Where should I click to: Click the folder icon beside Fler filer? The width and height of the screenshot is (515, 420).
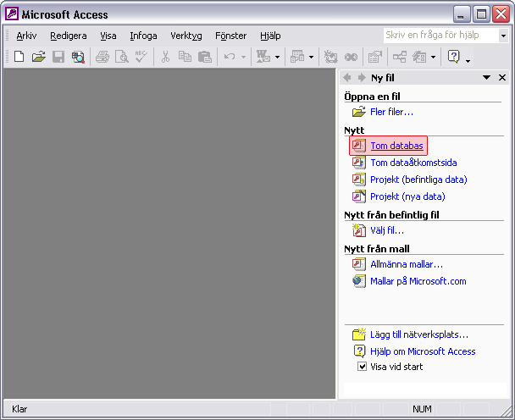[x=358, y=112]
